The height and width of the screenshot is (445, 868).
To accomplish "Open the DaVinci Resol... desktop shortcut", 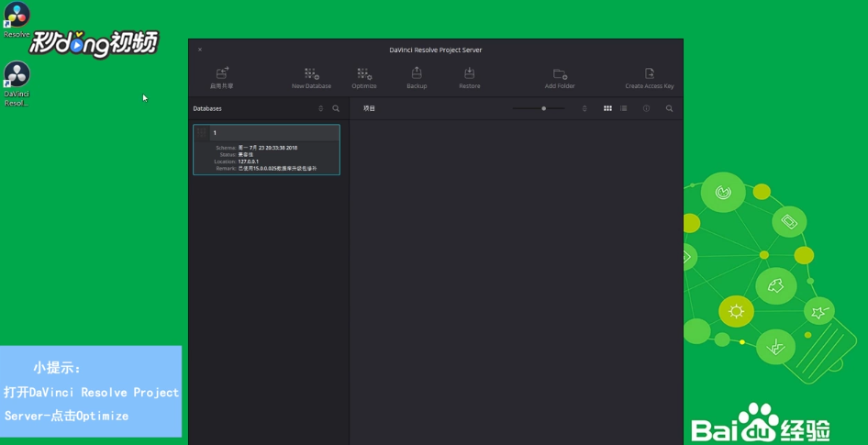I will pyautogui.click(x=17, y=84).
